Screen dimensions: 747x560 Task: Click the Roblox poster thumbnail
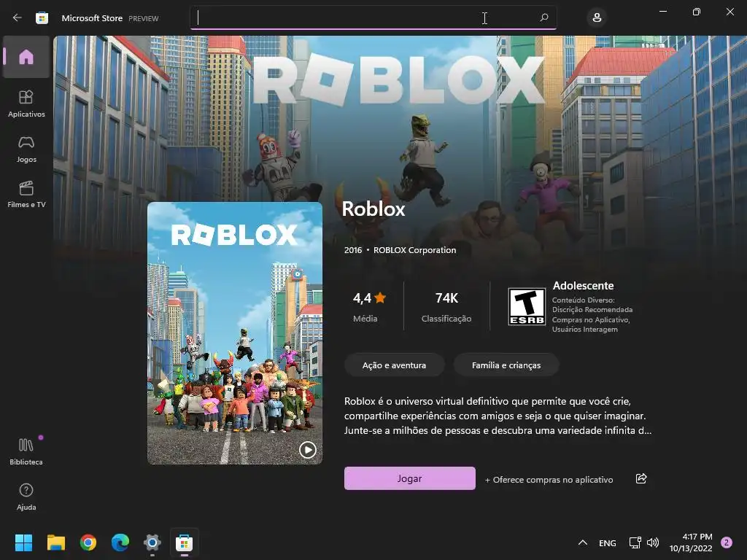235,332
